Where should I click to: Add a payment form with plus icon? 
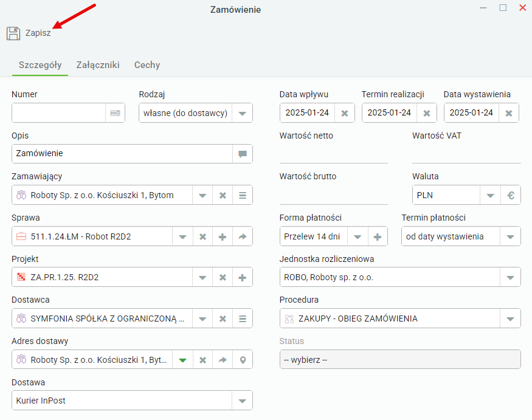[x=378, y=236]
